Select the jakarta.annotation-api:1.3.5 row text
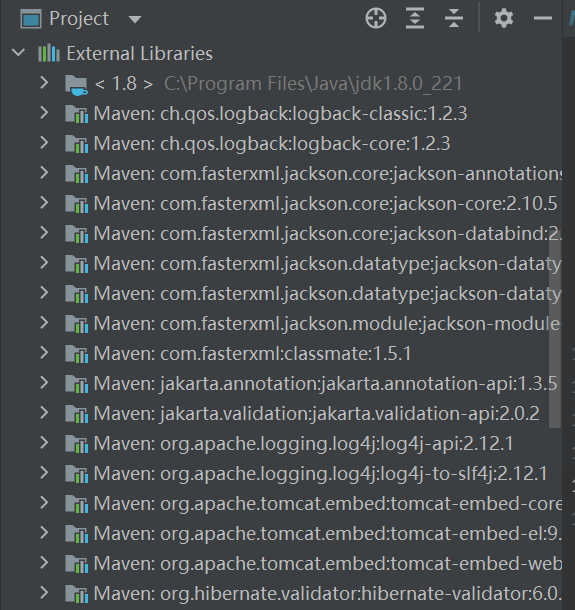The image size is (575, 610). pos(326,384)
